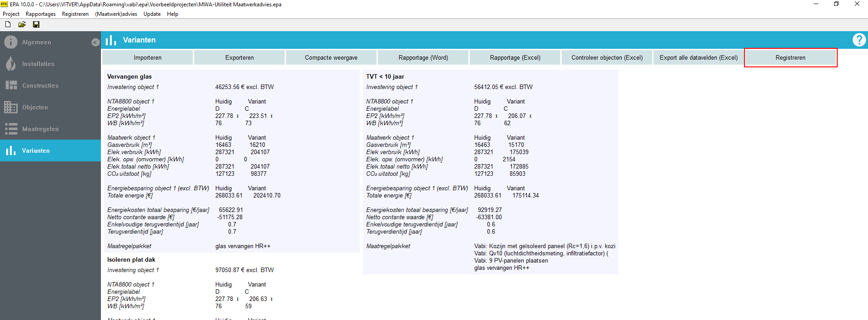Click the savings value 92919.27
Screen dimensions: 868x320
pos(490,210)
